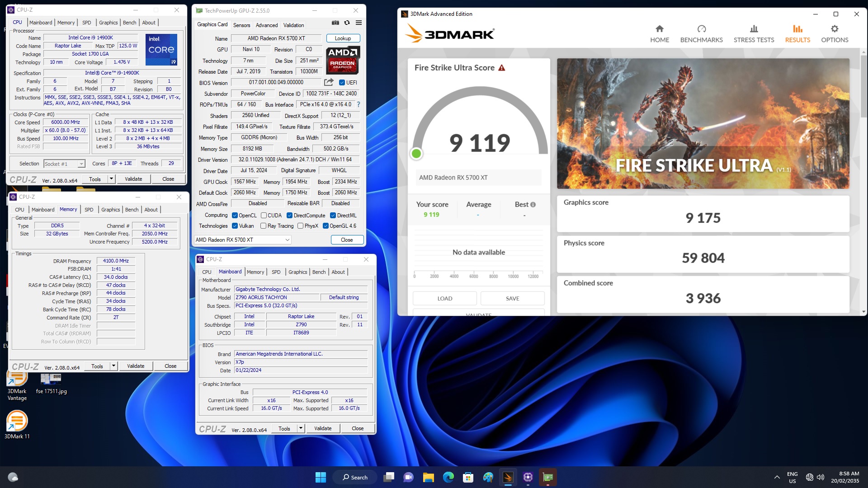Open Microsoft Store from the taskbar
The width and height of the screenshot is (868, 488).
tap(468, 477)
